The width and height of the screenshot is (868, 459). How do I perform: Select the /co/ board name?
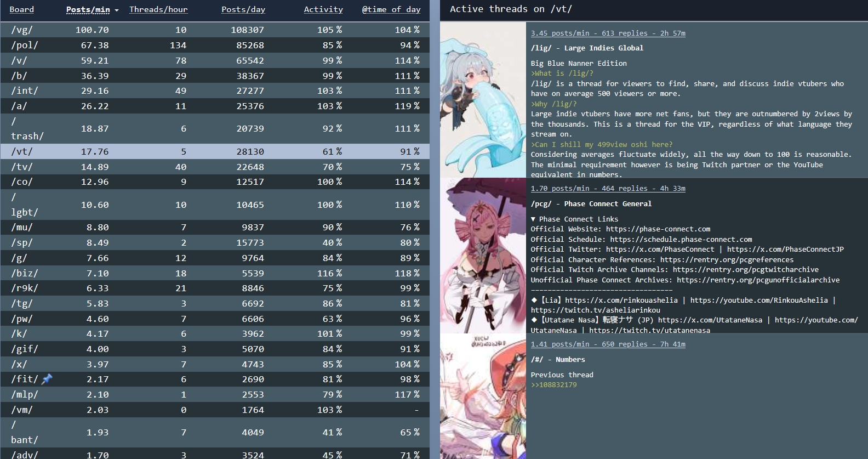click(x=22, y=182)
